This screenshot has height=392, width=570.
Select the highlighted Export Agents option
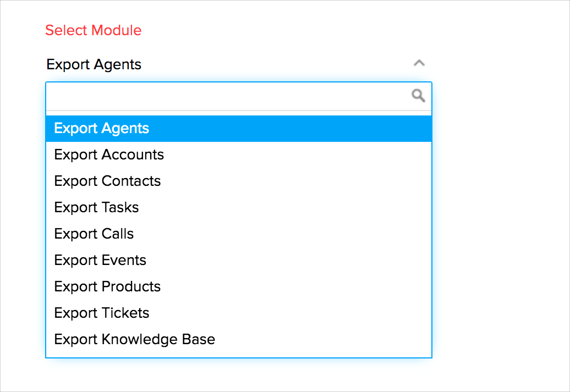pos(238,129)
